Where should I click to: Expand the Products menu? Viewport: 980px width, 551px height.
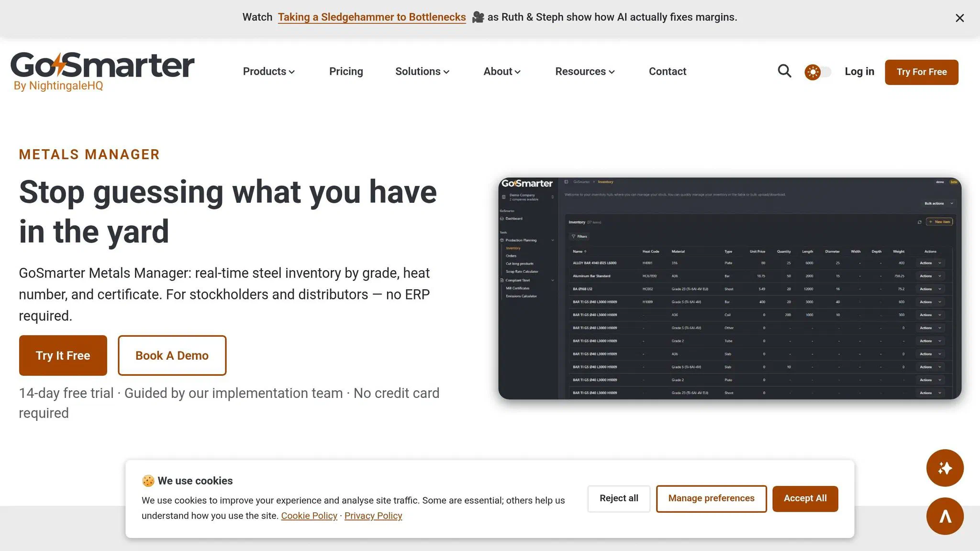269,71
